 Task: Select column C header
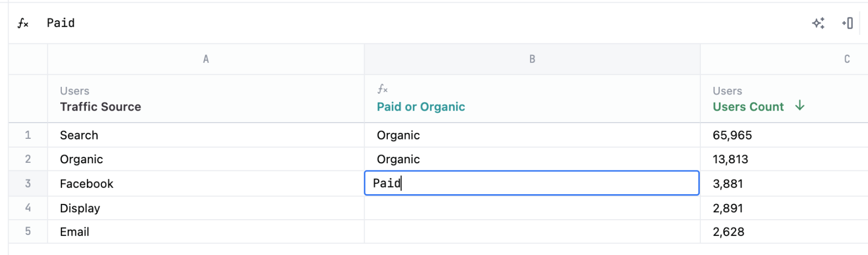[846, 59]
